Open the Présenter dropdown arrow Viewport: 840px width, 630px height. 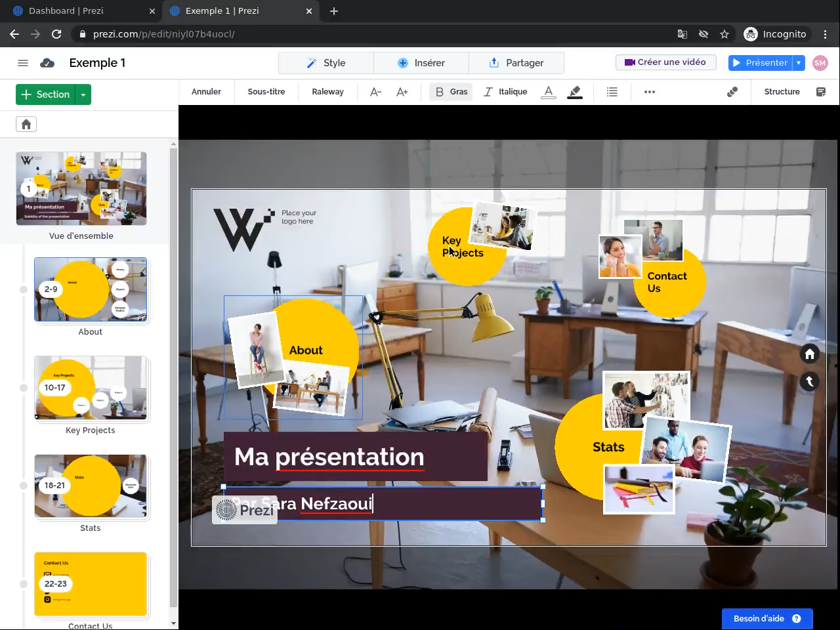tap(799, 63)
